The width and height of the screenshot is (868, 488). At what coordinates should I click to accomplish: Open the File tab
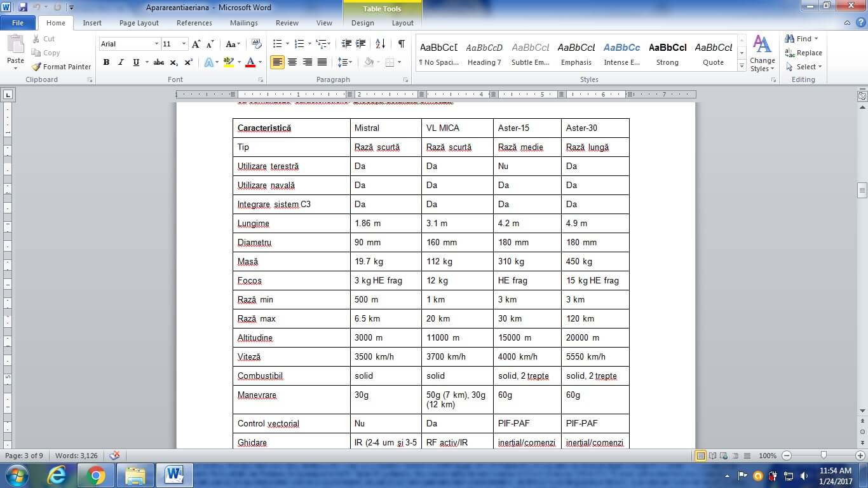(x=18, y=23)
